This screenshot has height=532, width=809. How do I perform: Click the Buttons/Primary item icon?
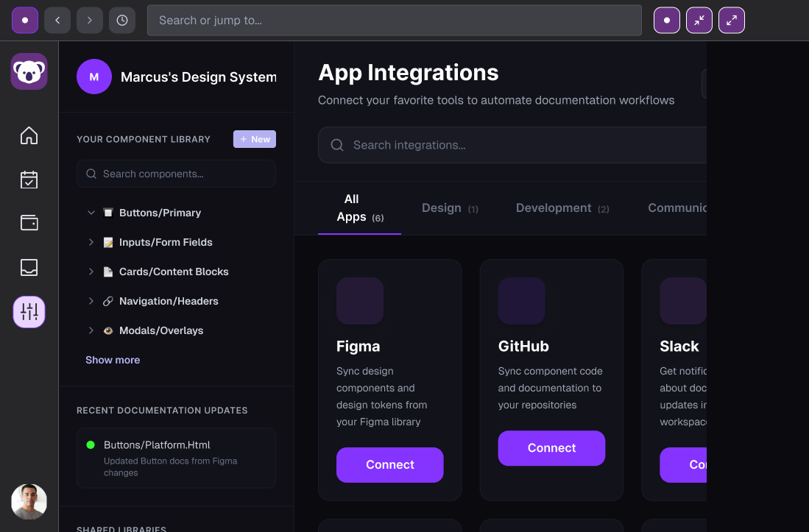107,213
